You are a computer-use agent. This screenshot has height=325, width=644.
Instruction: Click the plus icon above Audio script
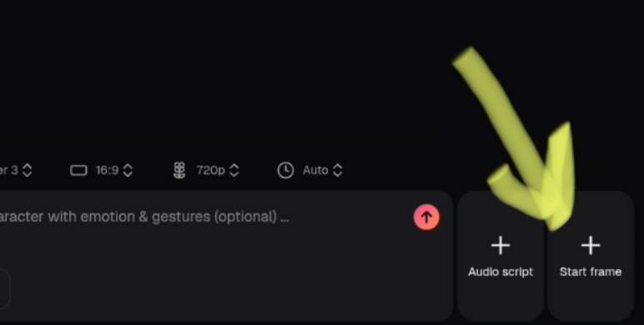[x=501, y=245]
